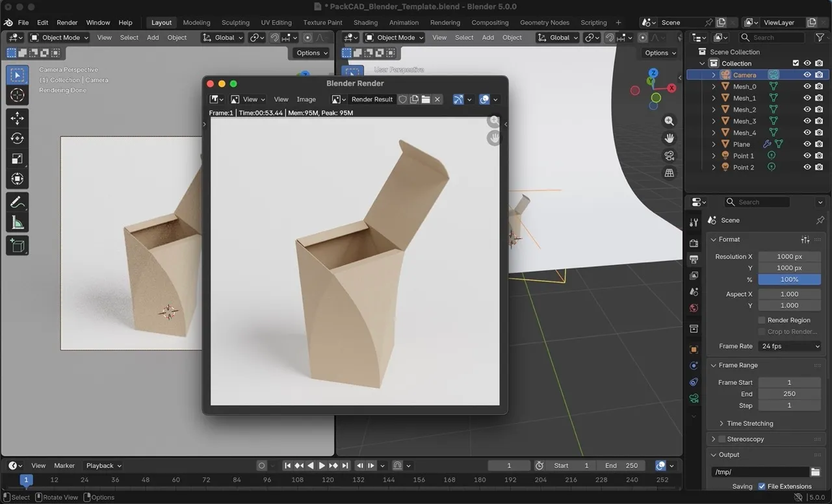The width and height of the screenshot is (832, 504).
Task: Select the Rotate tool in the viewport toolbar
Action: [18, 138]
